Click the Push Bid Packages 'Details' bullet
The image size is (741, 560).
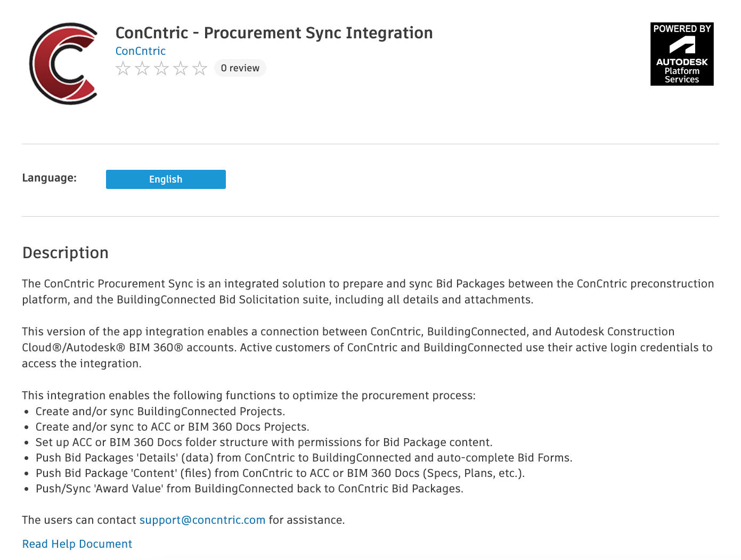(x=304, y=458)
